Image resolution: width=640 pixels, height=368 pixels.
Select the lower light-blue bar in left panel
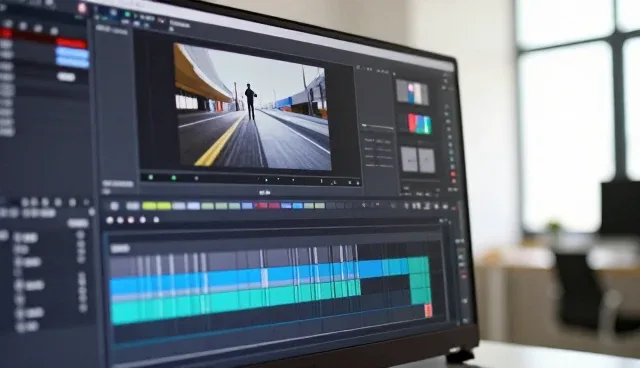[x=73, y=62]
